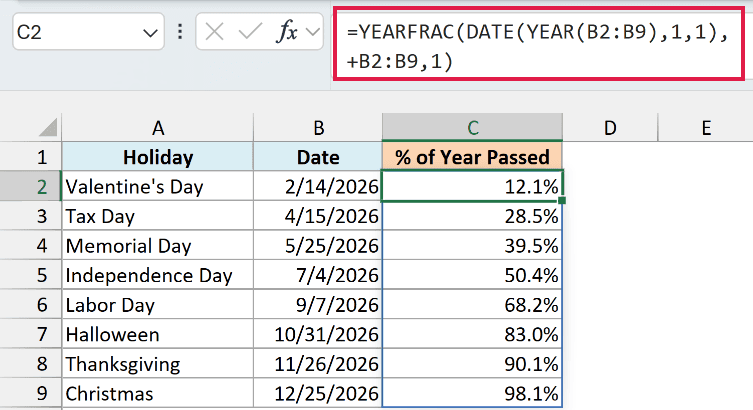Select the cell showing 68.2%
Viewport: 753px width, 410px height.
(x=473, y=305)
